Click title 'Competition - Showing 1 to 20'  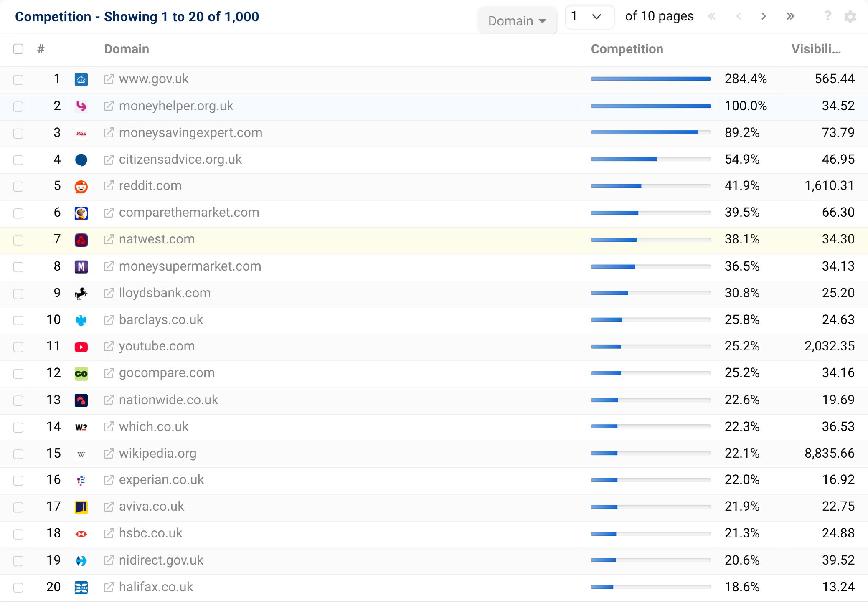pyautogui.click(x=137, y=17)
